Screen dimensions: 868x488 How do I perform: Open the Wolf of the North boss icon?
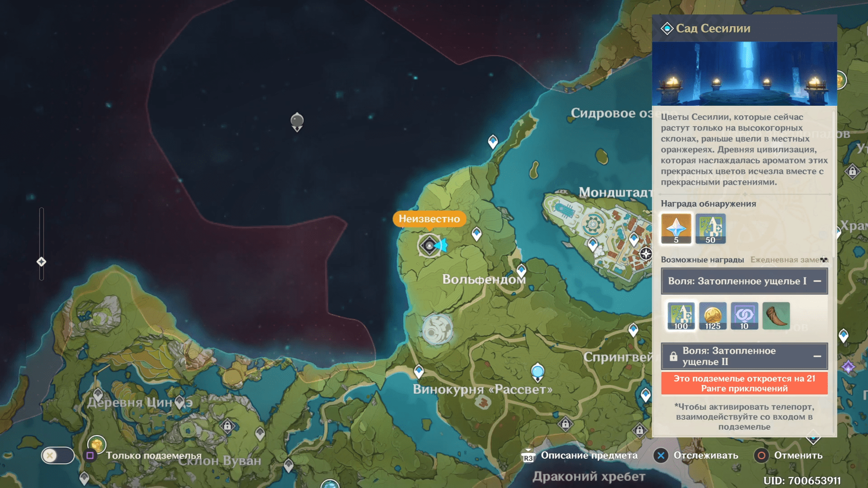click(x=437, y=329)
